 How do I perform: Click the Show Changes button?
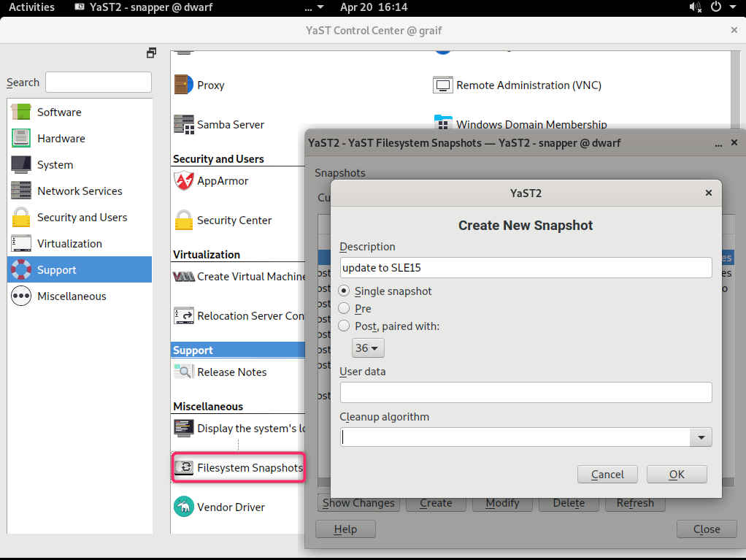(358, 503)
